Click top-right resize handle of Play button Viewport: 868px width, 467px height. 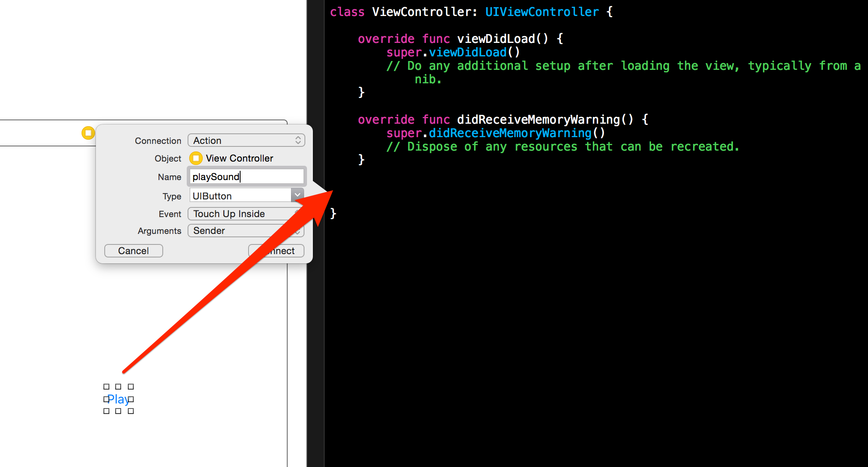pos(131,387)
